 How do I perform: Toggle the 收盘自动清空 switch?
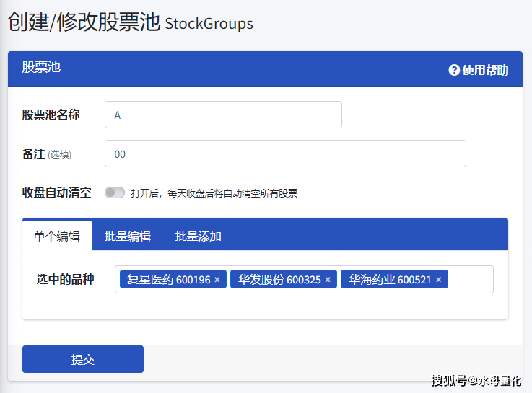(115, 193)
